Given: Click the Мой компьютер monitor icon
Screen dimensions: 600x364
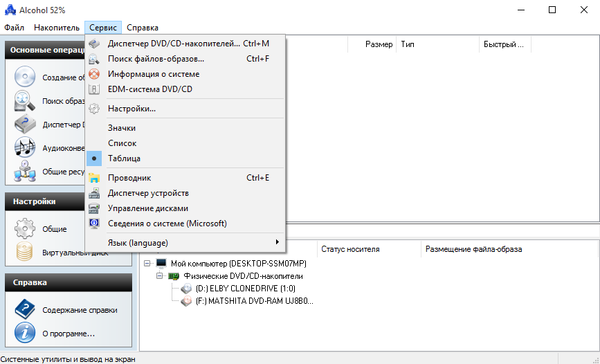Looking at the screenshot, I should (161, 264).
